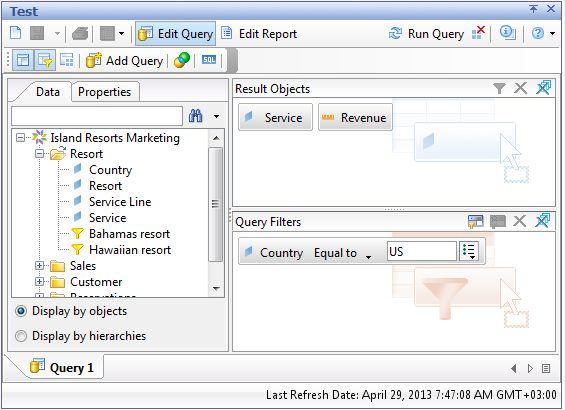This screenshot has width=565, height=410.
Task: Click the pin panel icon in title bar
Action: click(533, 9)
